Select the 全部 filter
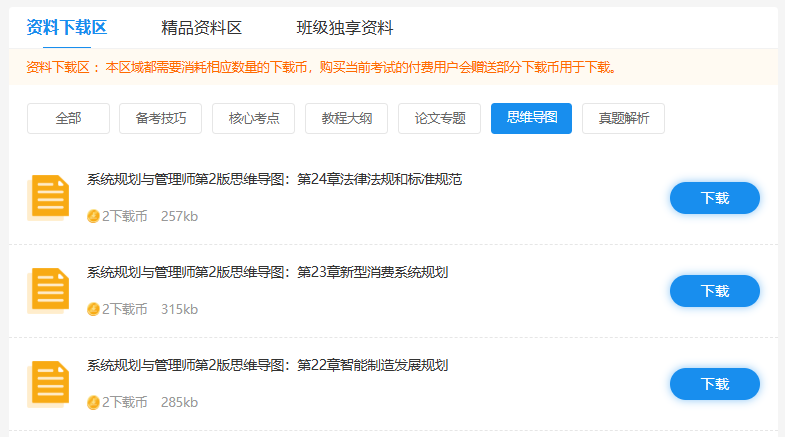This screenshot has height=437, width=785. coord(68,118)
